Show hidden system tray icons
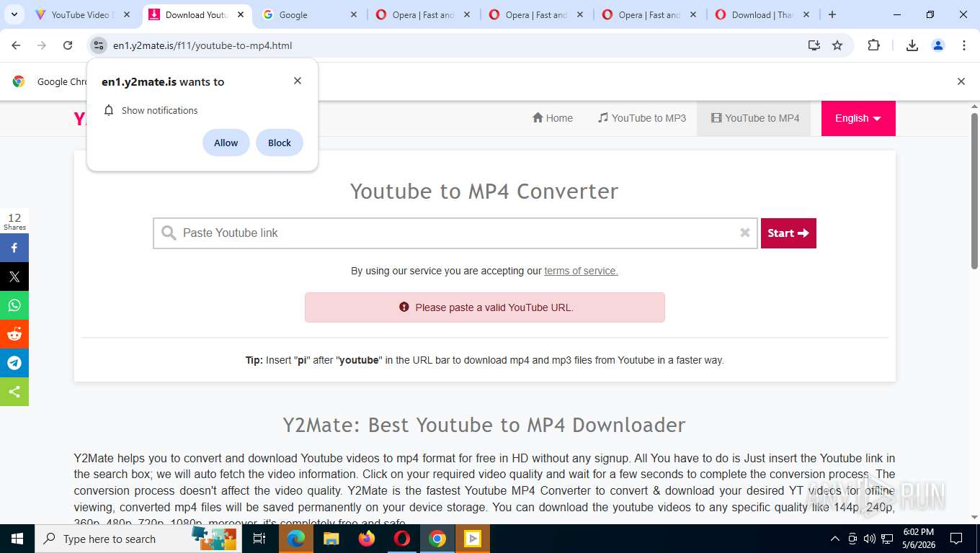 click(835, 539)
